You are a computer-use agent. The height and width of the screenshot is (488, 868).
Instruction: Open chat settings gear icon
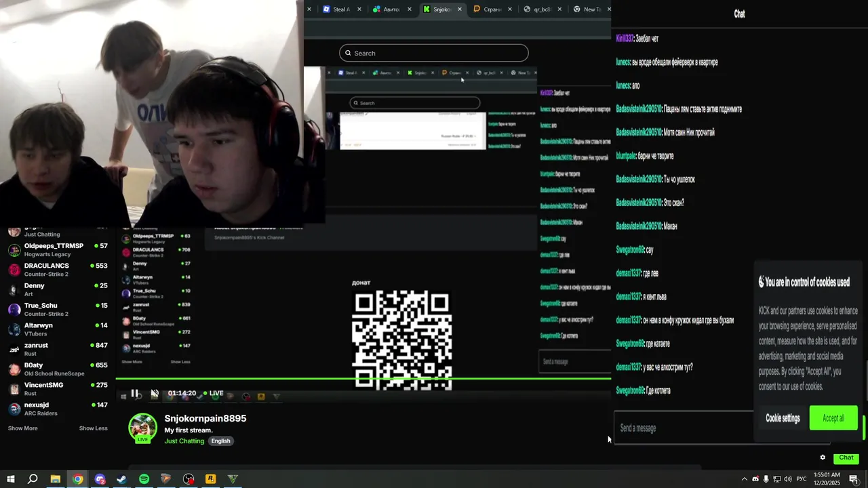[823, 457]
